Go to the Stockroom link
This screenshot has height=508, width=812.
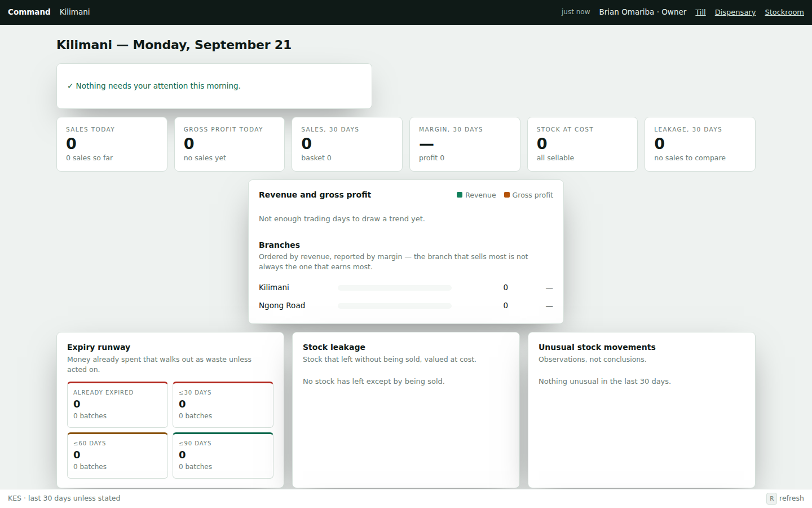pos(784,12)
